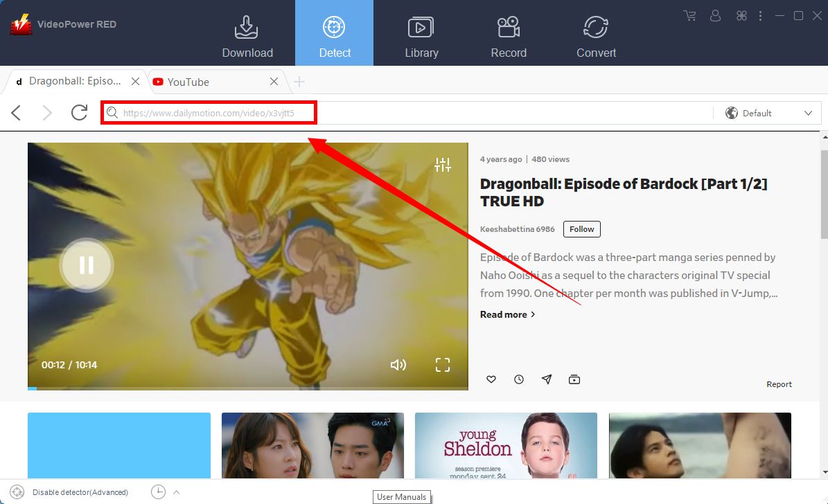Pause the Dragonball video
828x504 pixels.
pos(86,265)
